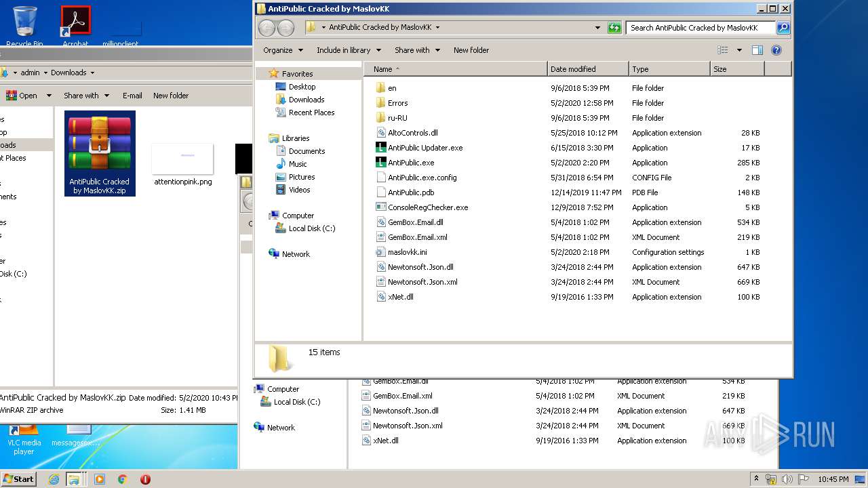Select GemBox.Email.xml icon in front window

380,237
